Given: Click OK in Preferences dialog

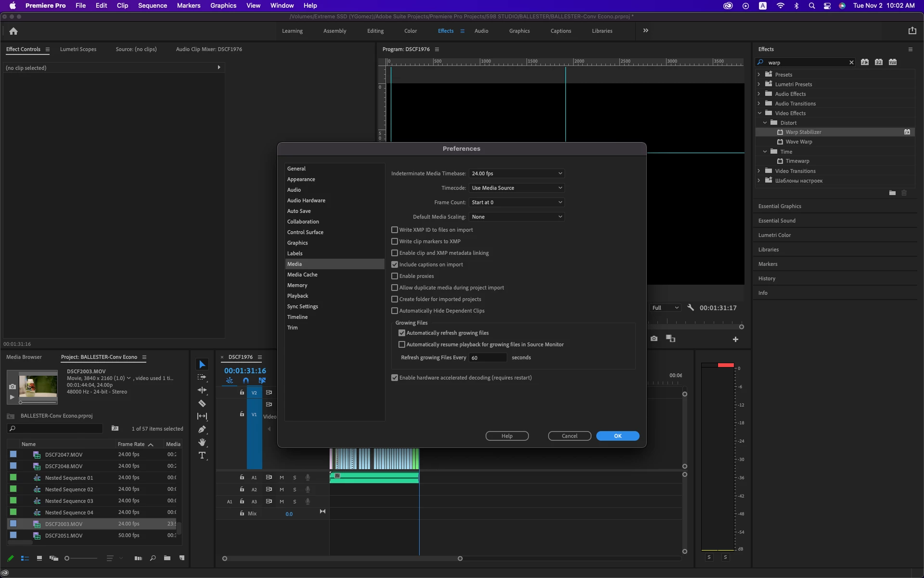Looking at the screenshot, I should 617,436.
